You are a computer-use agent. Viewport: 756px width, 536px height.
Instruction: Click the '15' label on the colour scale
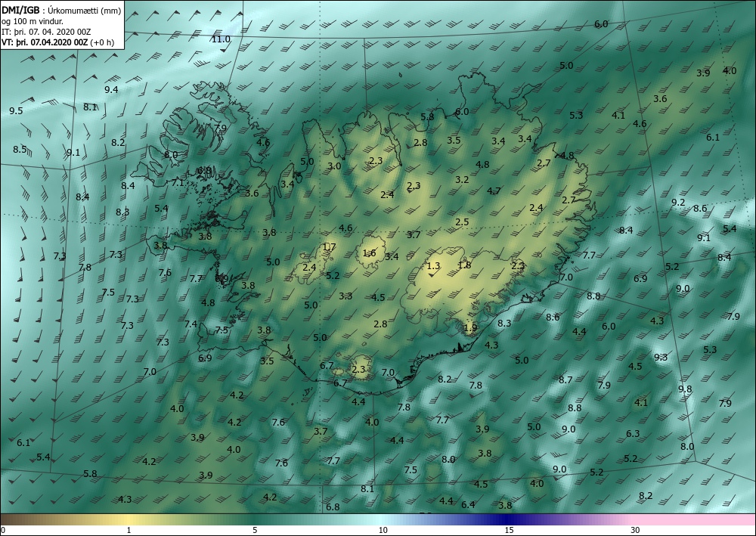click(509, 530)
